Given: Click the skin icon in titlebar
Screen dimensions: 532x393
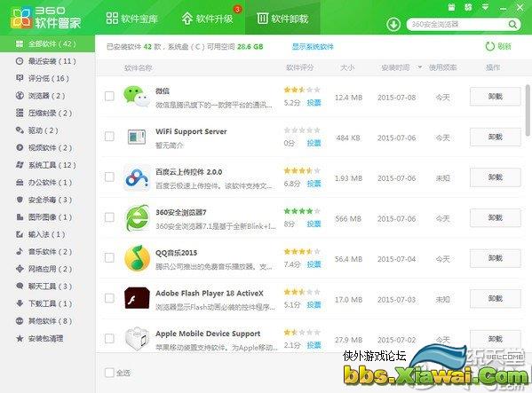Looking at the screenshot, I should click(468, 7).
